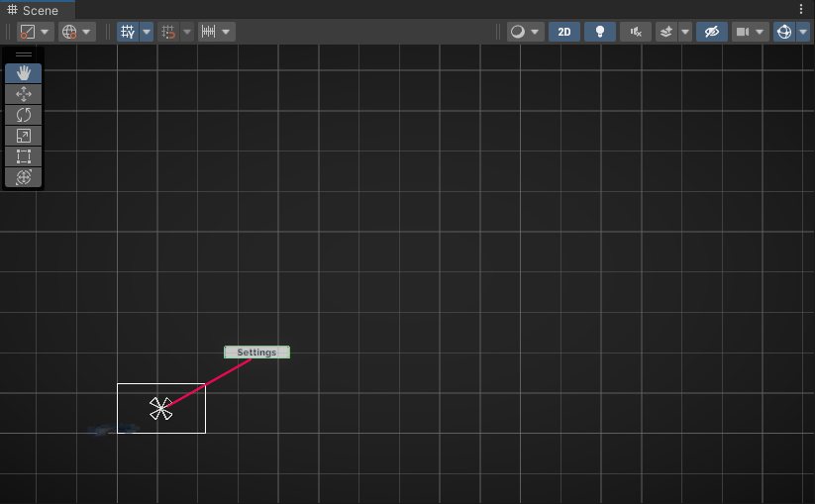Toggle hidden objects visibility eye
Viewport: 815px width, 504px height.
point(712,32)
